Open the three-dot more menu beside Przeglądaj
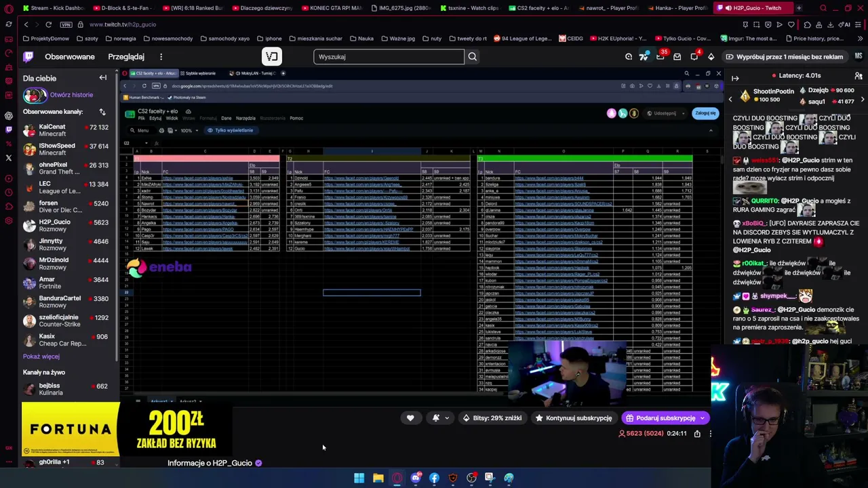Screen dimensions: 868x488 (161, 57)
